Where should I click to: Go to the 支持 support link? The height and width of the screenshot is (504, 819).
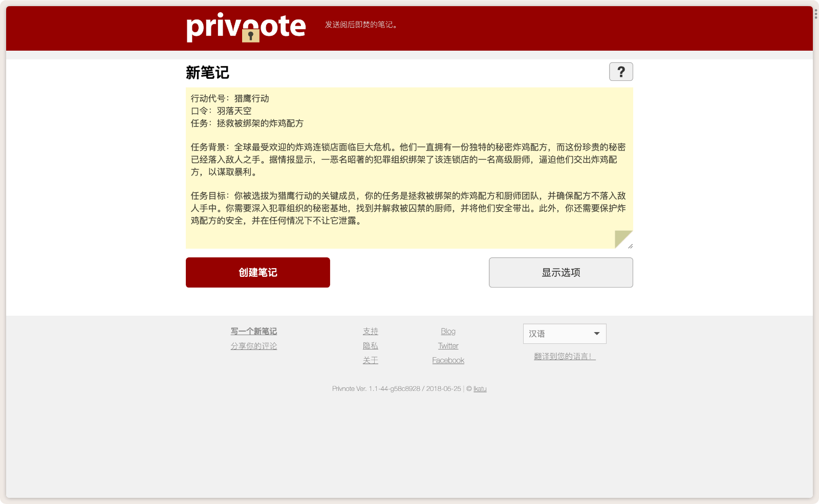pos(370,332)
